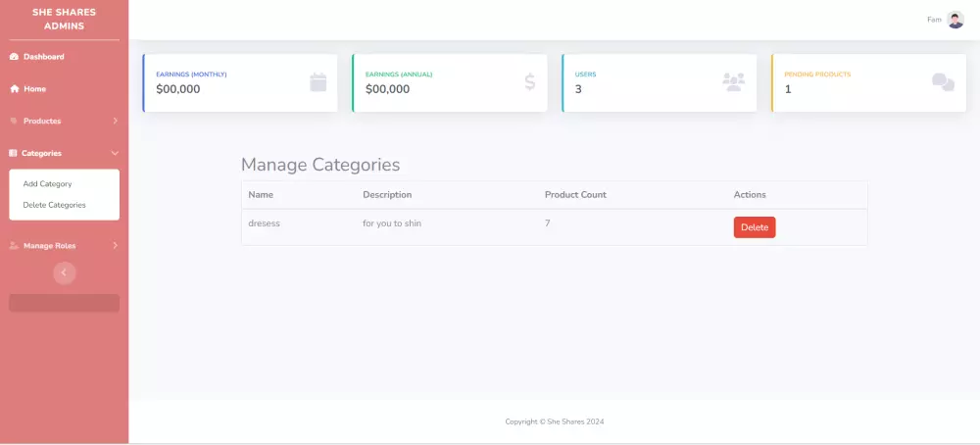980x445 pixels.
Task: Select Add Category link
Action: click(47, 183)
